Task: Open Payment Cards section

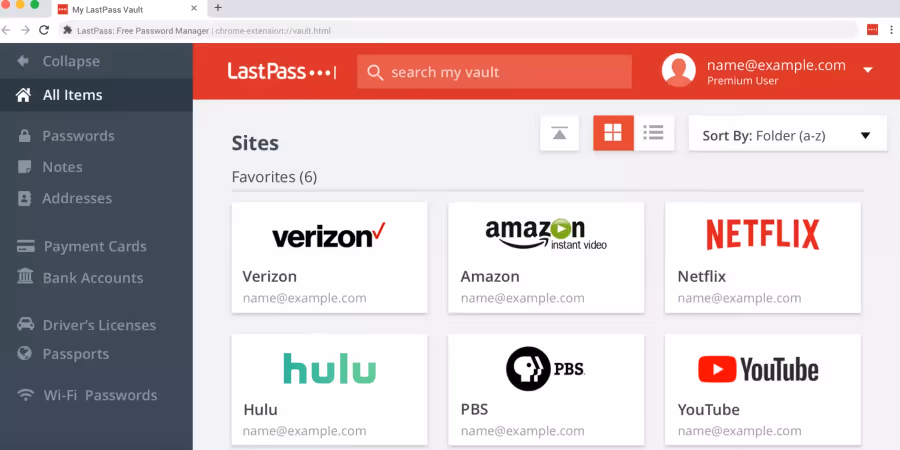Action: pos(96,246)
